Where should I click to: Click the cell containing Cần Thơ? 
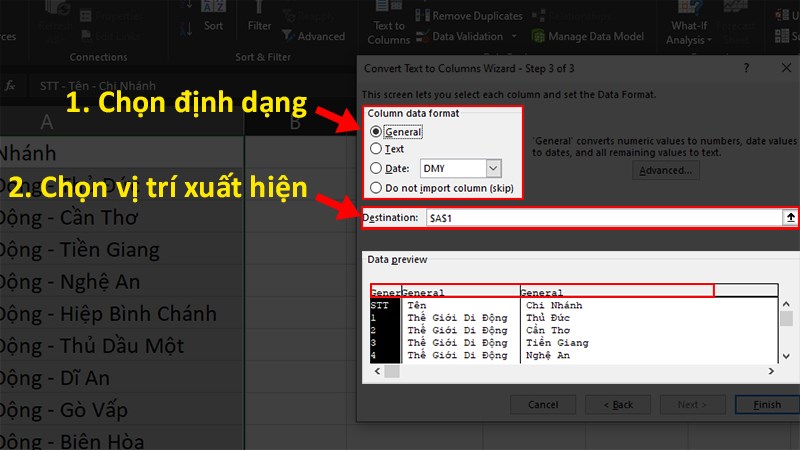(x=122, y=217)
